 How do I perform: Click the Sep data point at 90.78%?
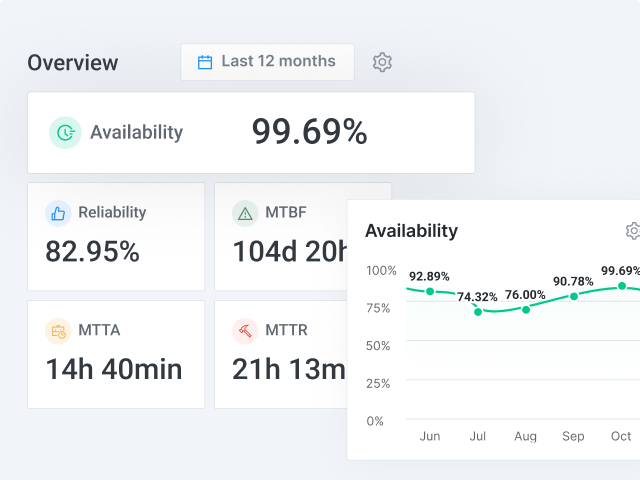coord(574,296)
